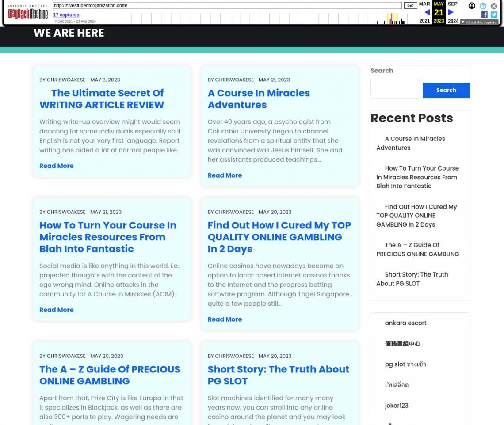Expand the About this capture dropdown

point(479,22)
